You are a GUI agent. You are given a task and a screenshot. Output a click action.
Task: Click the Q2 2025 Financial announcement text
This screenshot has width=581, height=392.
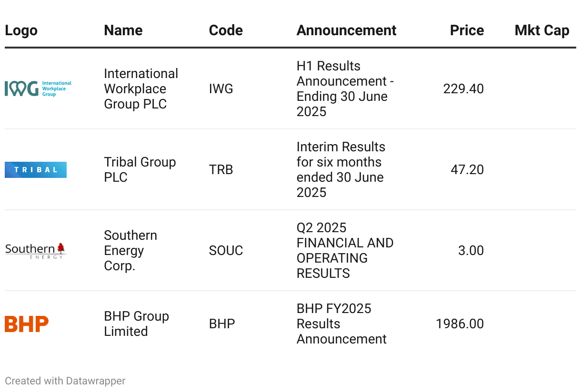(345, 250)
